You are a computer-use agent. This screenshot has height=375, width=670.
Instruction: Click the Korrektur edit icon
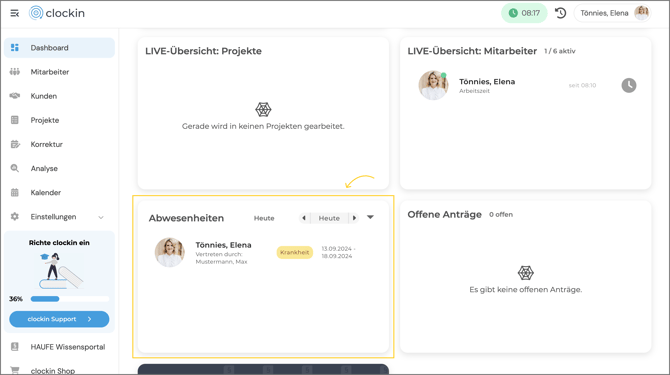pyautogui.click(x=15, y=144)
